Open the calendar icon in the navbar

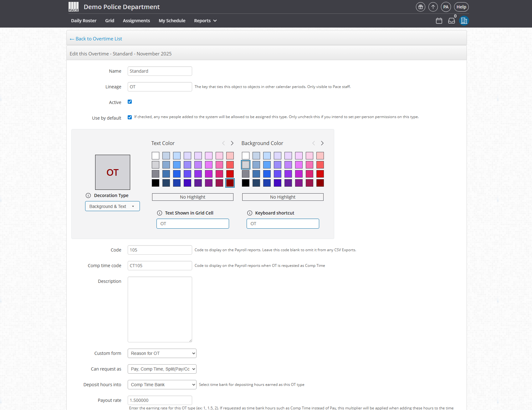coord(439,21)
